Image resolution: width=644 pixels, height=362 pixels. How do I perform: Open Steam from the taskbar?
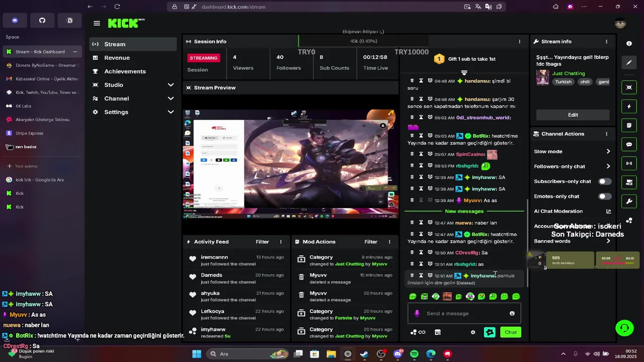click(x=364, y=354)
